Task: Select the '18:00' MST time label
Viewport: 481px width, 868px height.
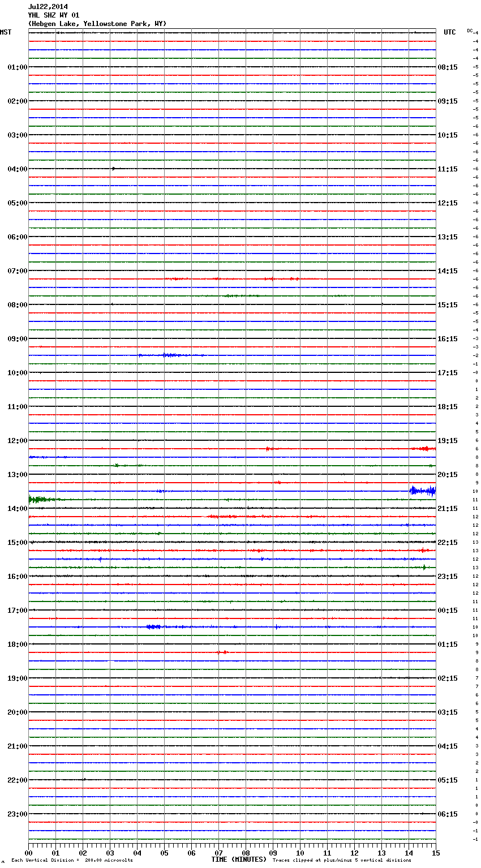Action: click(18, 644)
